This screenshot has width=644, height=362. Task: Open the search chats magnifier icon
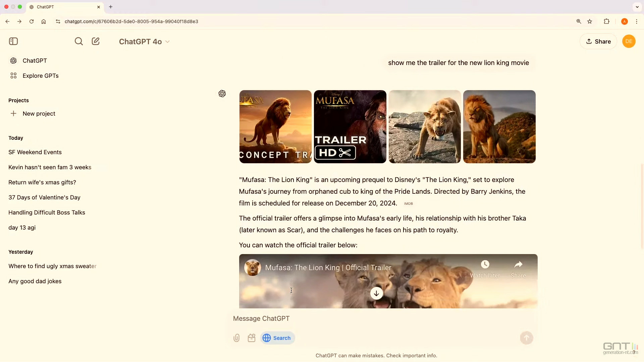78,41
